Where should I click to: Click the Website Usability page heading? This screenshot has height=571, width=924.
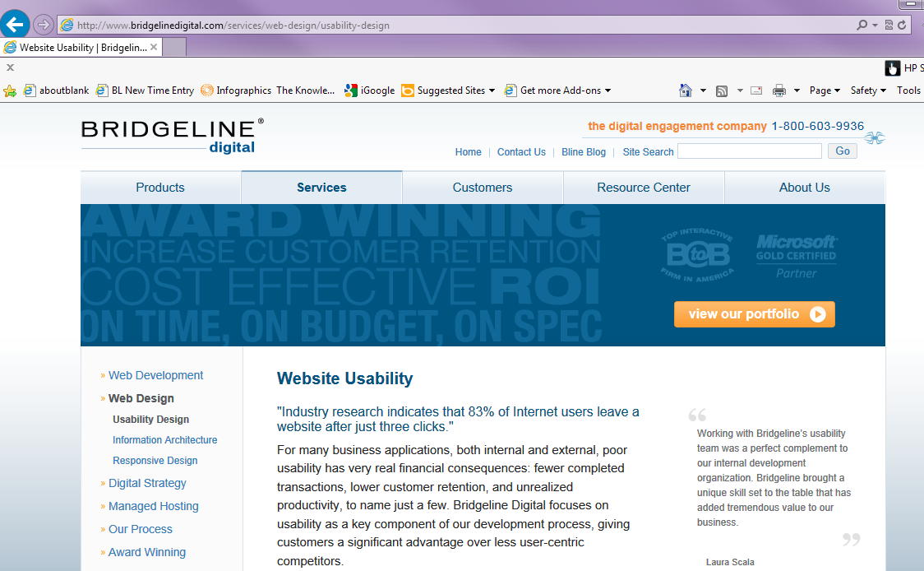(344, 378)
